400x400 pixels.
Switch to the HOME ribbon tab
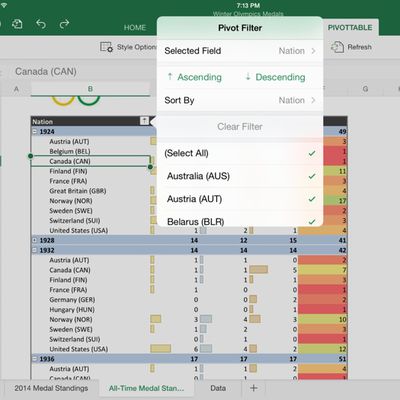135,28
